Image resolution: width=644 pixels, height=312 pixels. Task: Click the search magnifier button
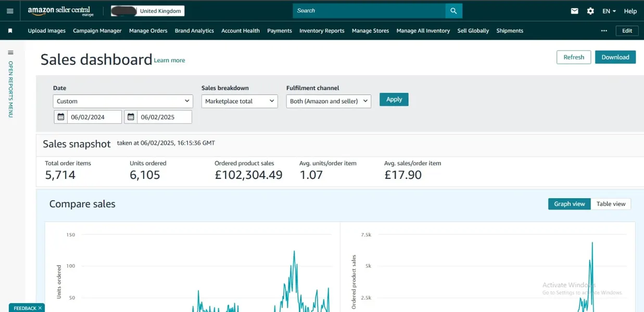point(453,11)
